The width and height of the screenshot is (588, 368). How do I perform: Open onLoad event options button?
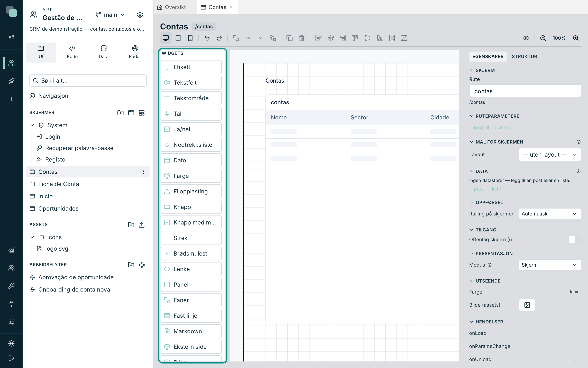(576, 333)
